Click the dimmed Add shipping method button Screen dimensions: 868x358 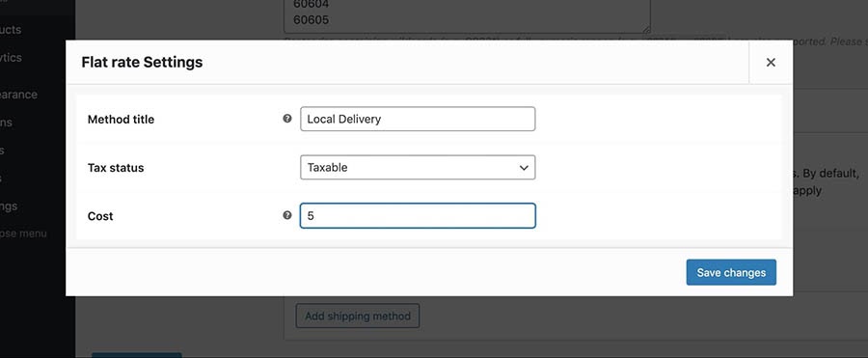coord(358,316)
